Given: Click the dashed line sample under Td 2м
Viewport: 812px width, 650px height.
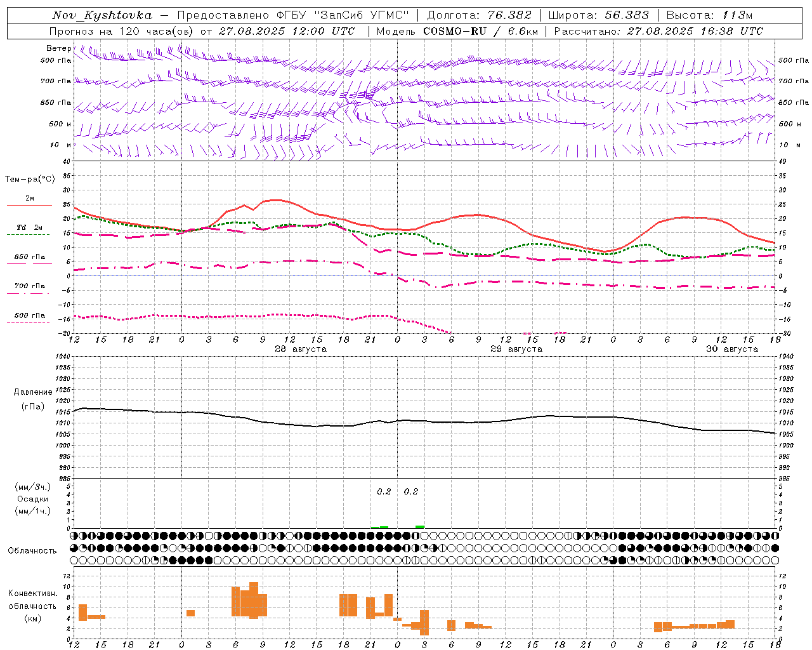Looking at the screenshot, I should click(x=29, y=235).
